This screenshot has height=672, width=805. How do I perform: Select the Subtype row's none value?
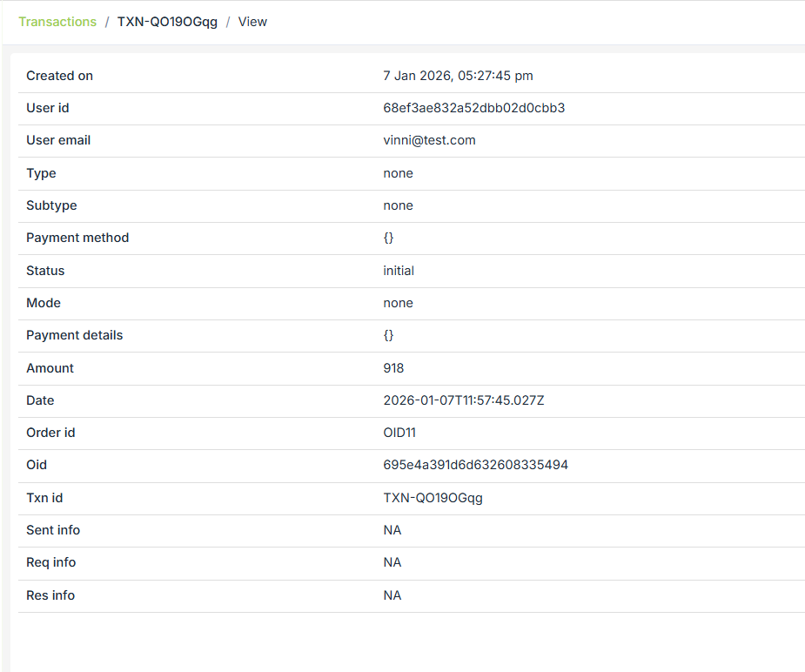click(398, 205)
